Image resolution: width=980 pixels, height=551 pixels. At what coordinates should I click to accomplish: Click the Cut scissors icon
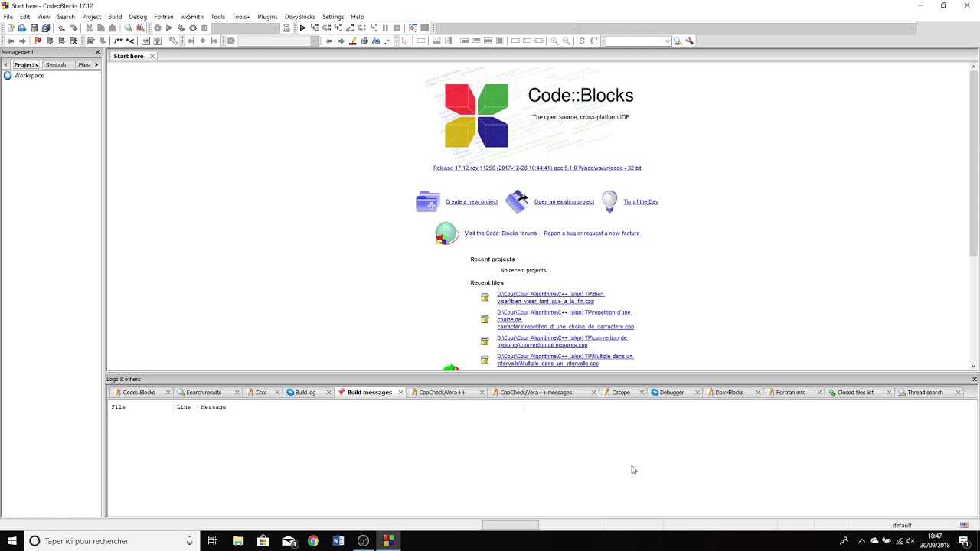coord(89,28)
